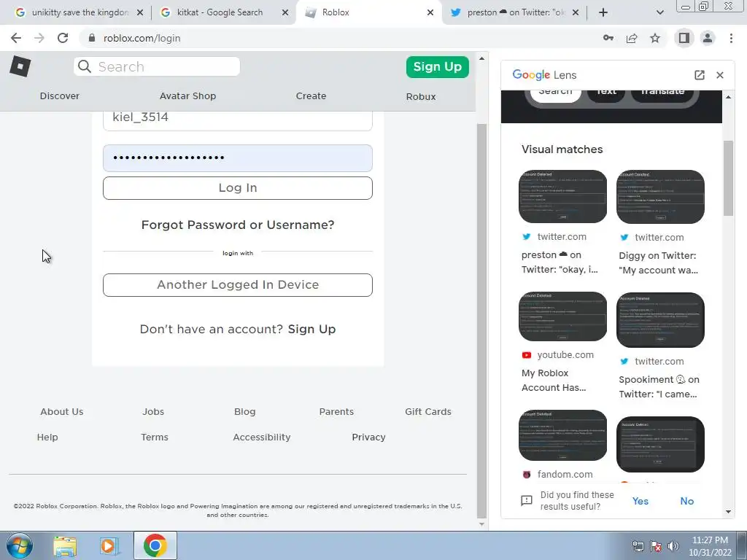Click the Help footer link
747x560 pixels.
point(47,437)
